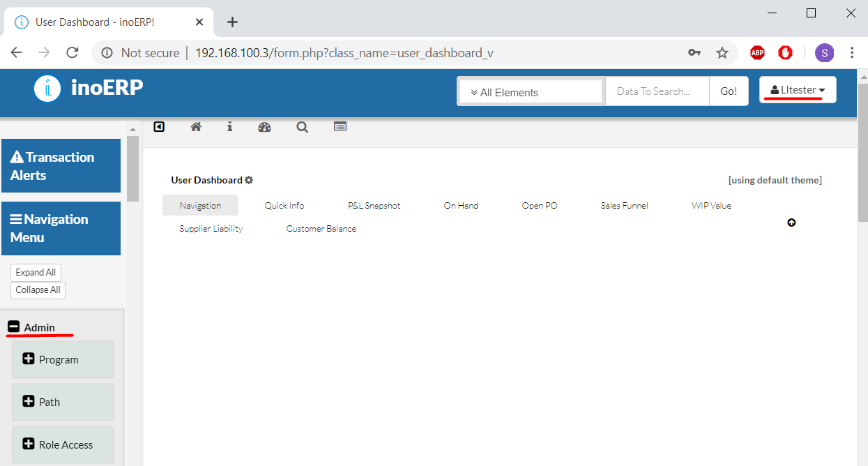
Task: Switch to the Quick Info tab
Action: (x=284, y=205)
